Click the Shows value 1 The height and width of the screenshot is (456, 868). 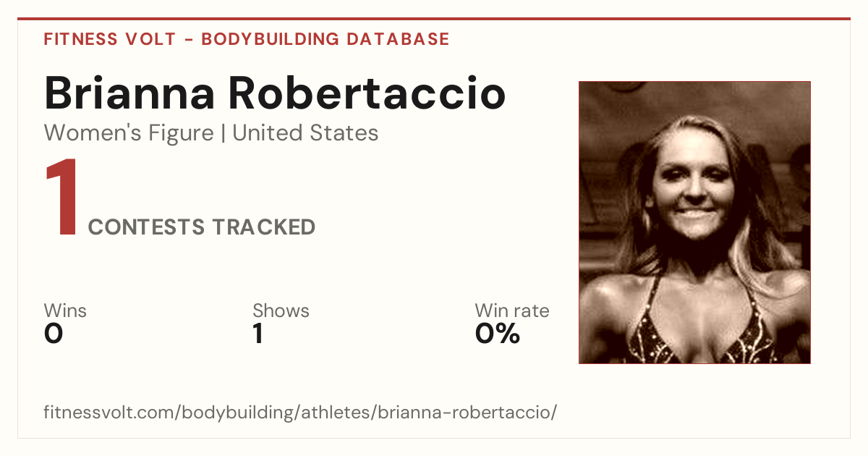[x=258, y=334]
